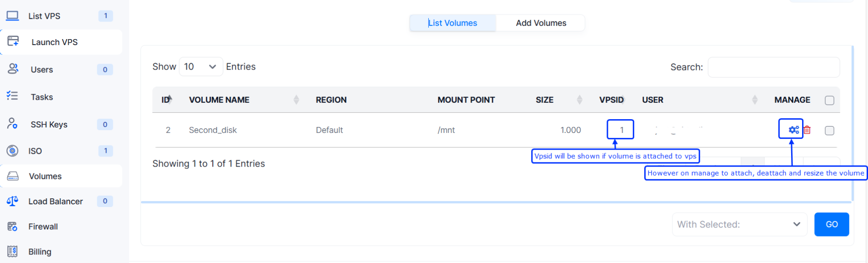The height and width of the screenshot is (263, 868).
Task: Click the Load Balancer scales icon
Action: coord(13,201)
